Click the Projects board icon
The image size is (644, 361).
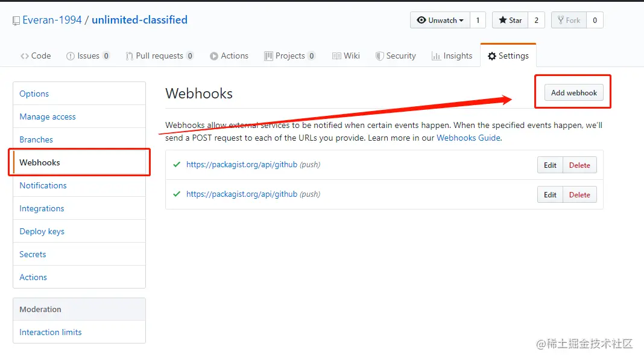[x=268, y=56]
